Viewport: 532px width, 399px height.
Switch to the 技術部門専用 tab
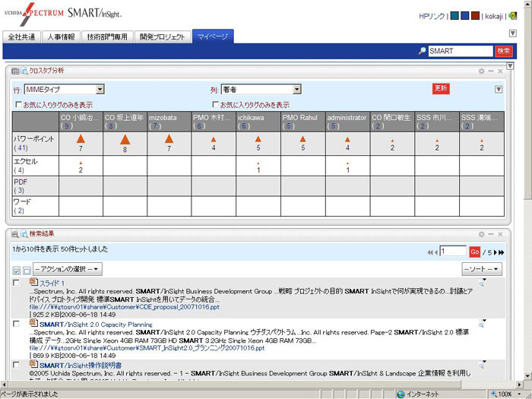pyautogui.click(x=107, y=36)
